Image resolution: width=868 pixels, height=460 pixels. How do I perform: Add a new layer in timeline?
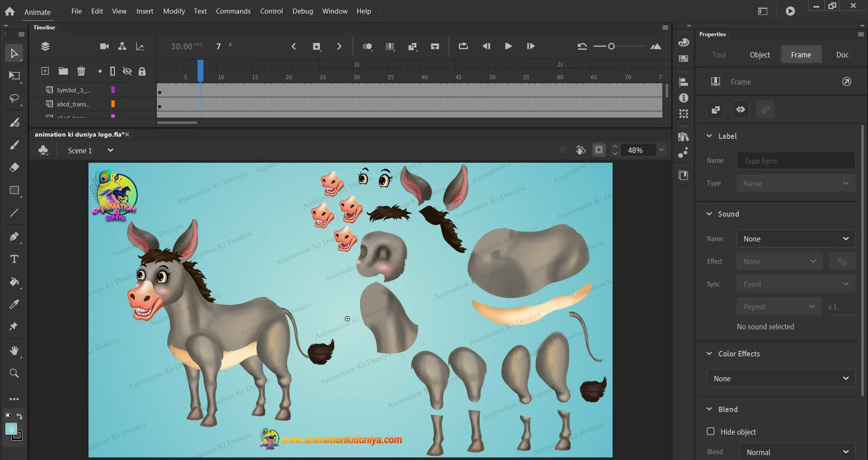(x=45, y=71)
